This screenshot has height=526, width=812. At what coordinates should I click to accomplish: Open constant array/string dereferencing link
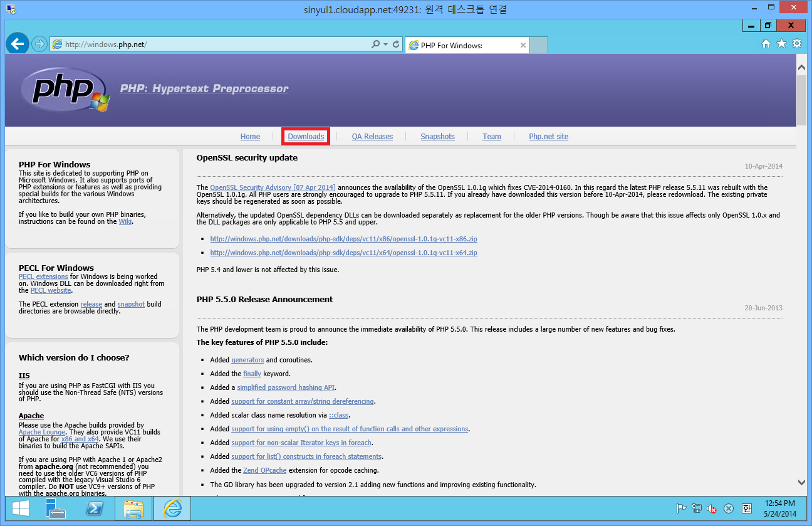pyautogui.click(x=303, y=401)
